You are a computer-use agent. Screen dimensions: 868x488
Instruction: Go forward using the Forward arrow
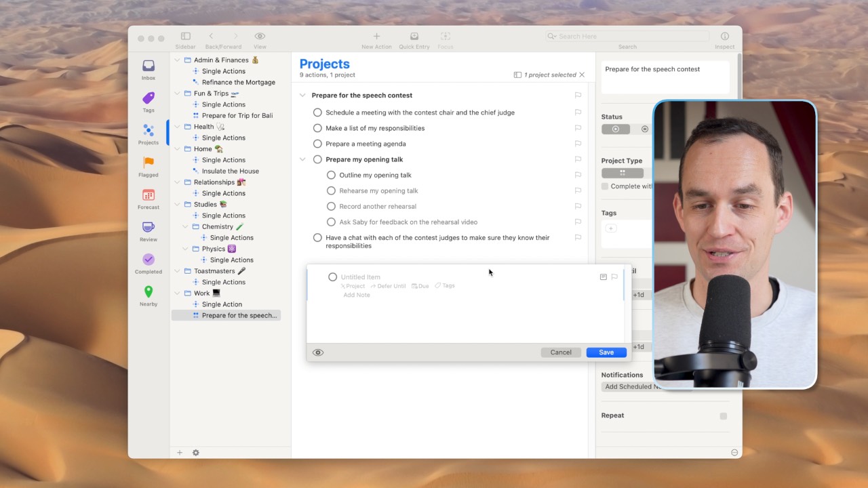click(236, 36)
